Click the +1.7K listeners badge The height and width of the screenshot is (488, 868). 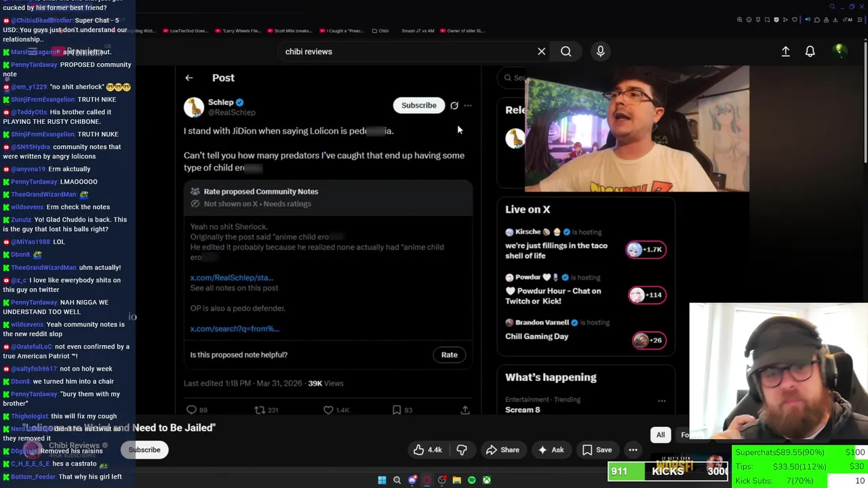[x=646, y=249]
